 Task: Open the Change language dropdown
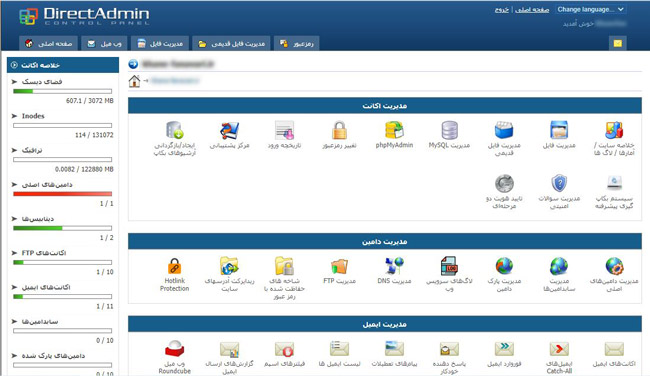coord(590,9)
